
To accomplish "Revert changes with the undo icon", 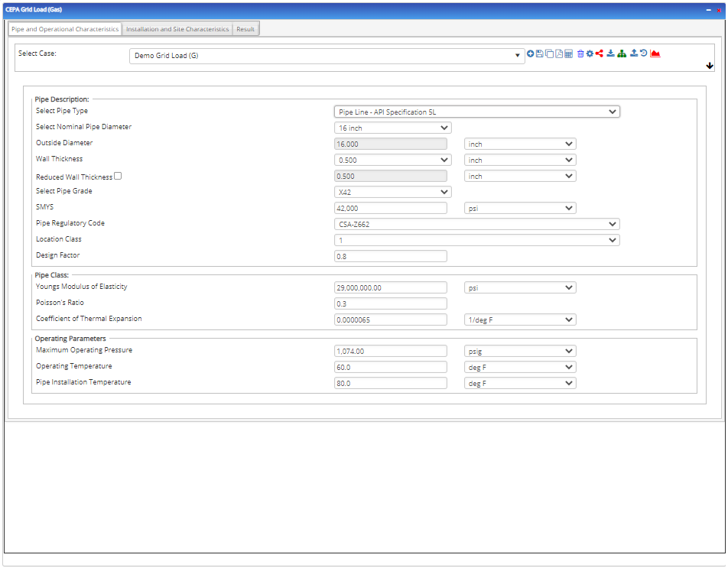I will [x=643, y=53].
